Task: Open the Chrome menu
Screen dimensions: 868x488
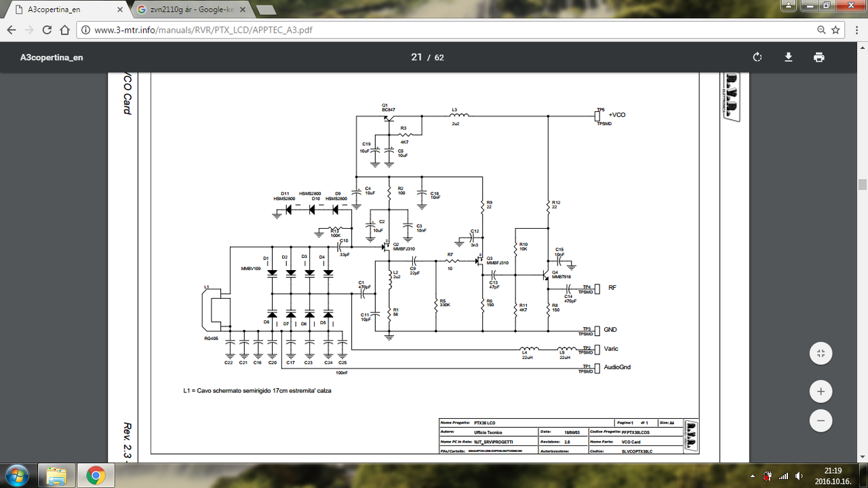Action: 856,30
